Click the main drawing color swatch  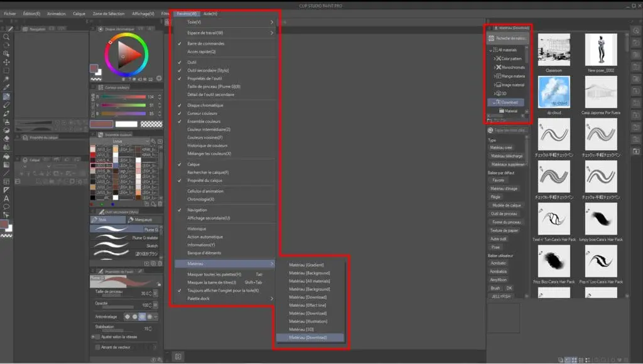click(x=102, y=124)
